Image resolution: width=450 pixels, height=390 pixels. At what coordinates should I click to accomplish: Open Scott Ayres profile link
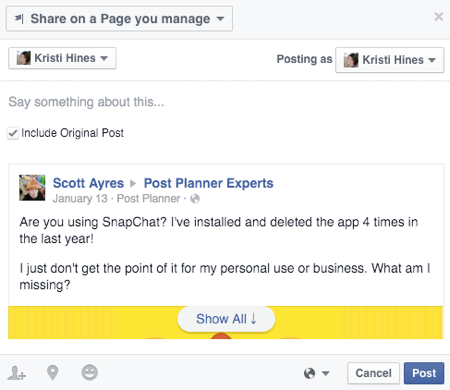[88, 183]
